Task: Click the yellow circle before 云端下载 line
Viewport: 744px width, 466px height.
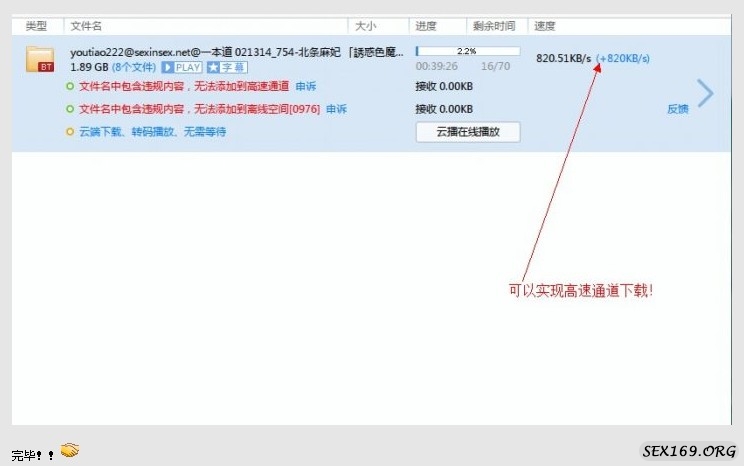Action: pos(70,131)
